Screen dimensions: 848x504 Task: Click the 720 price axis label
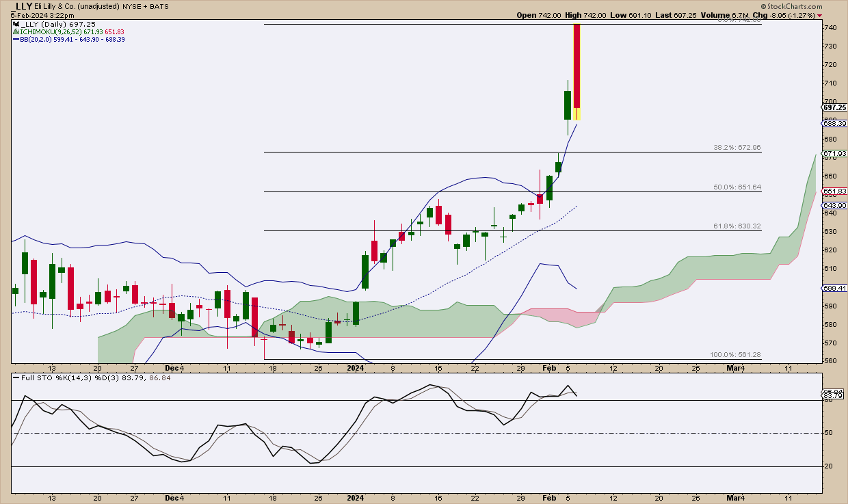pos(830,65)
